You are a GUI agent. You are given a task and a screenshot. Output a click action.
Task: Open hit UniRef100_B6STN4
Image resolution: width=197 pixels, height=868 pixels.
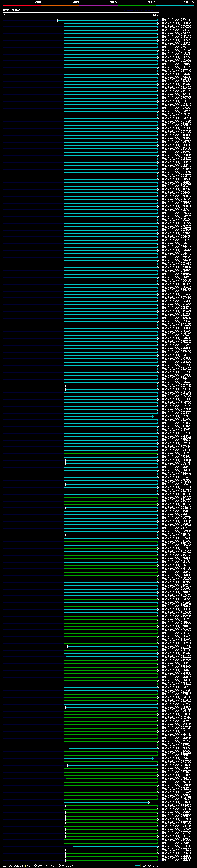coord(177,464)
